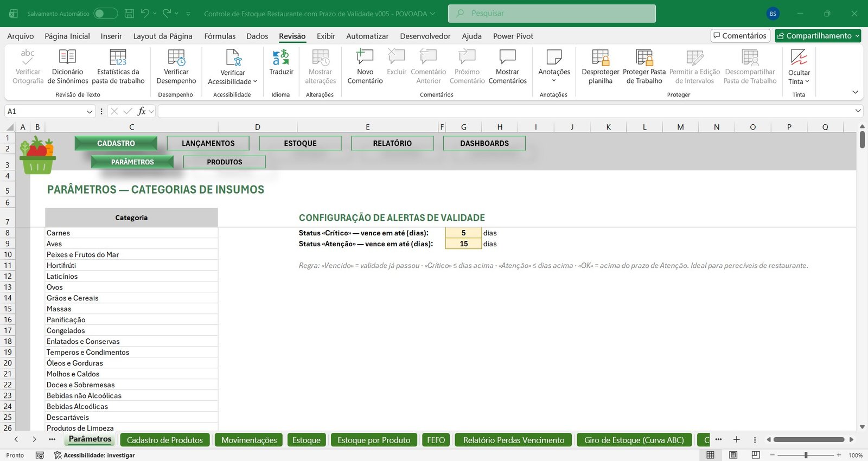The width and height of the screenshot is (868, 461).
Task: Expand the formula bar fx options arrow
Action: 151,111
